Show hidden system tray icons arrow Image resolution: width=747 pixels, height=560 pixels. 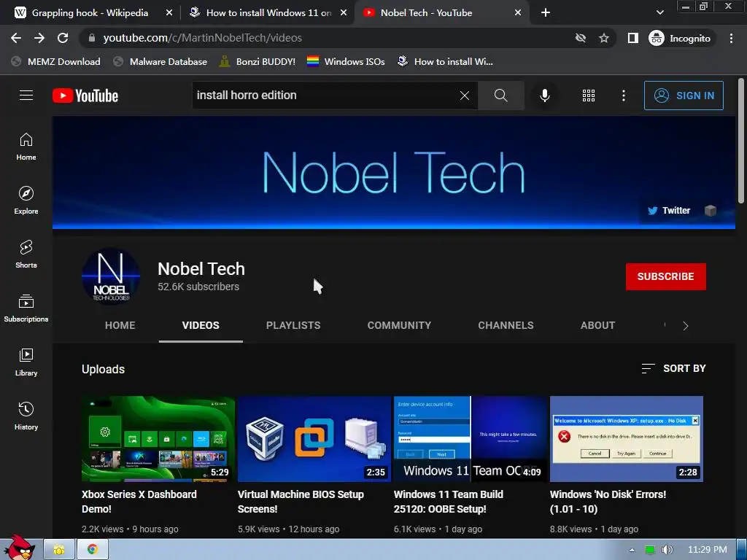pyautogui.click(x=632, y=550)
